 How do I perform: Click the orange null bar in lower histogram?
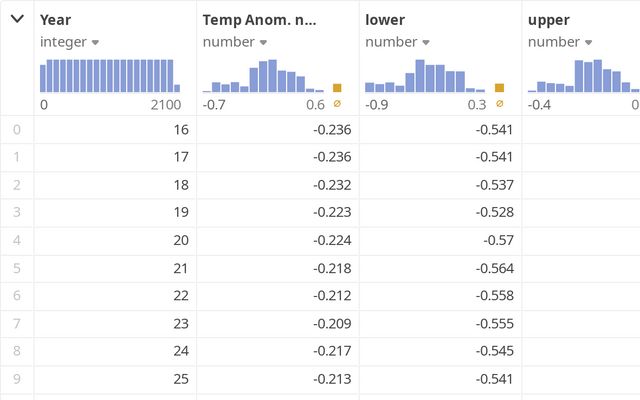(500, 88)
